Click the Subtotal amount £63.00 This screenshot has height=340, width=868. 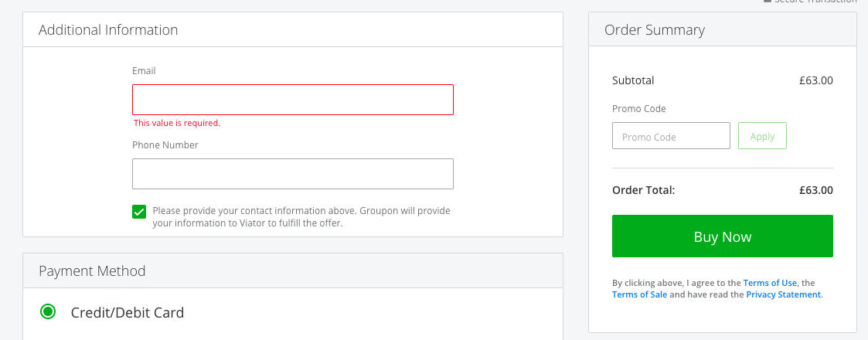click(x=815, y=80)
